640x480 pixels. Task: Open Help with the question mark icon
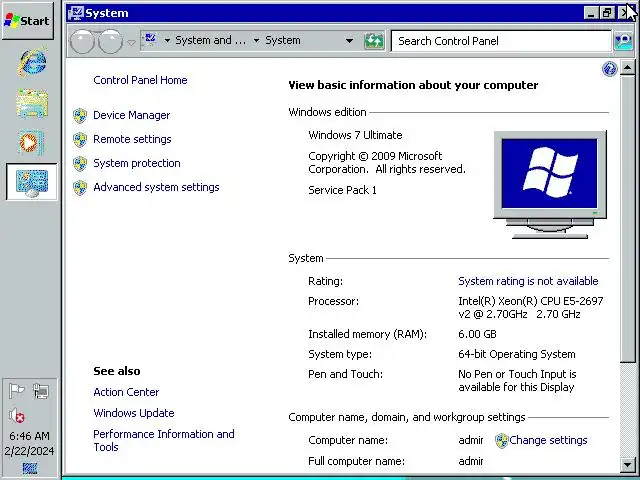[609, 69]
